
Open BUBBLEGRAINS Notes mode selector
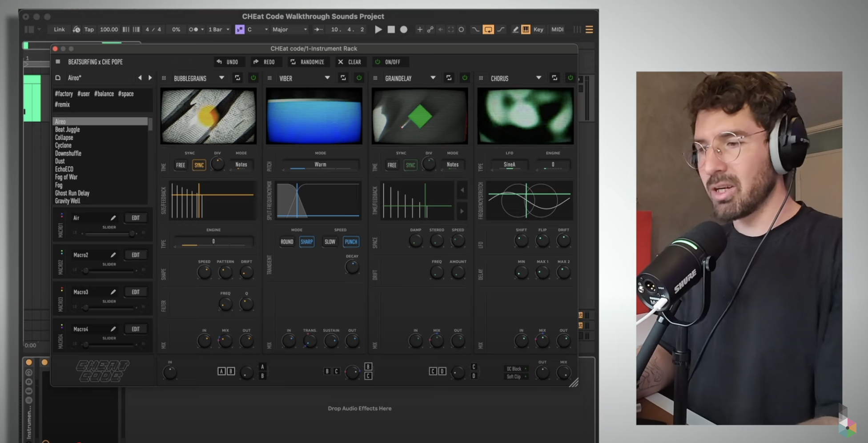[x=241, y=165]
